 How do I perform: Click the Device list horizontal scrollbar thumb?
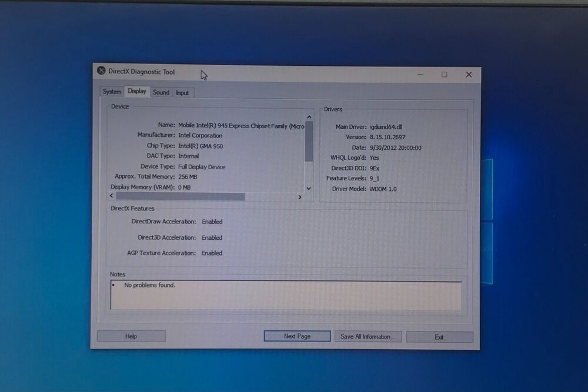tap(181, 196)
